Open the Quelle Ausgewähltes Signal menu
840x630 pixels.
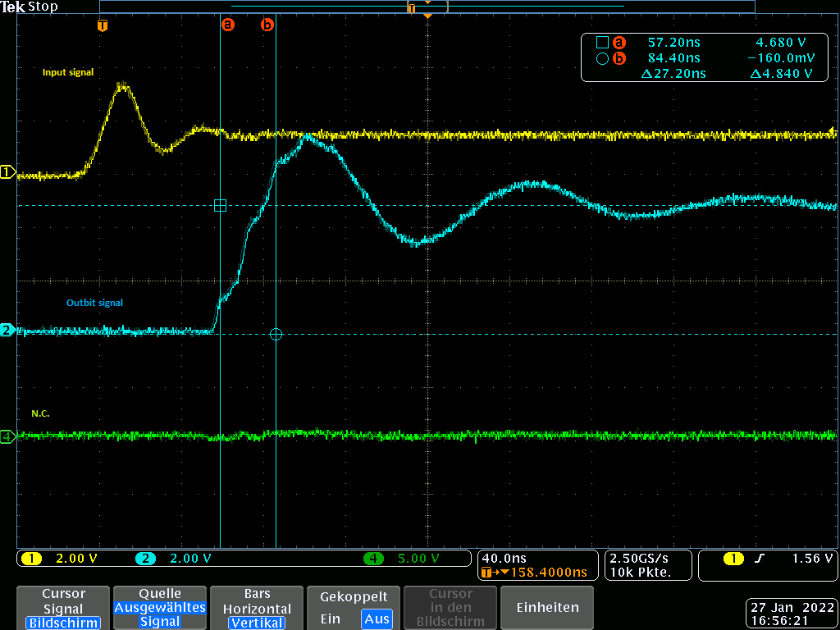coord(160,607)
